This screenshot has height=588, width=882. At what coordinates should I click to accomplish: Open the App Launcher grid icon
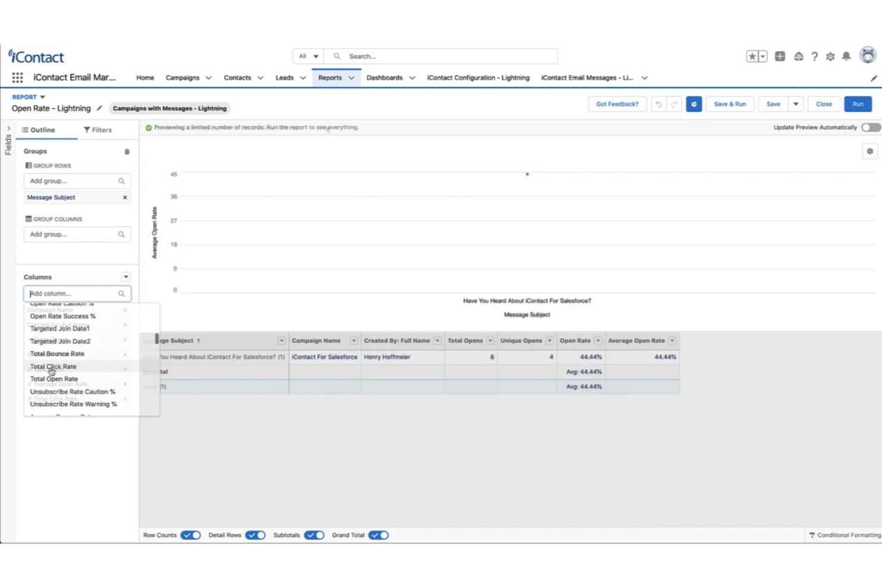[17, 77]
